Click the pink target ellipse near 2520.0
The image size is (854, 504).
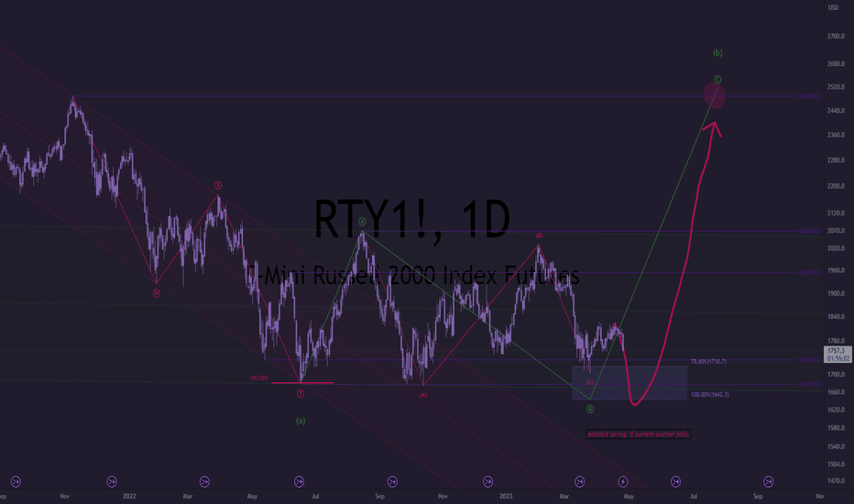(x=714, y=94)
